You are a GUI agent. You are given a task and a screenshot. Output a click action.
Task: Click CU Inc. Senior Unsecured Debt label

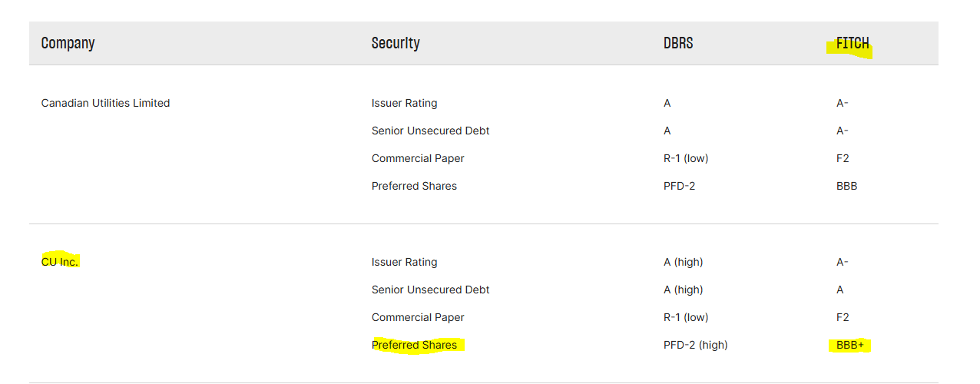pyautogui.click(x=430, y=290)
